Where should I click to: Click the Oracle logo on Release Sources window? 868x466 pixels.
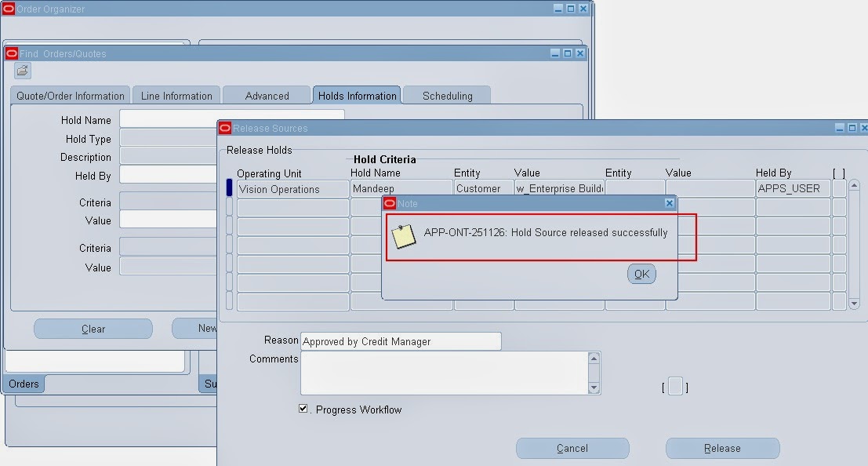[225, 127]
